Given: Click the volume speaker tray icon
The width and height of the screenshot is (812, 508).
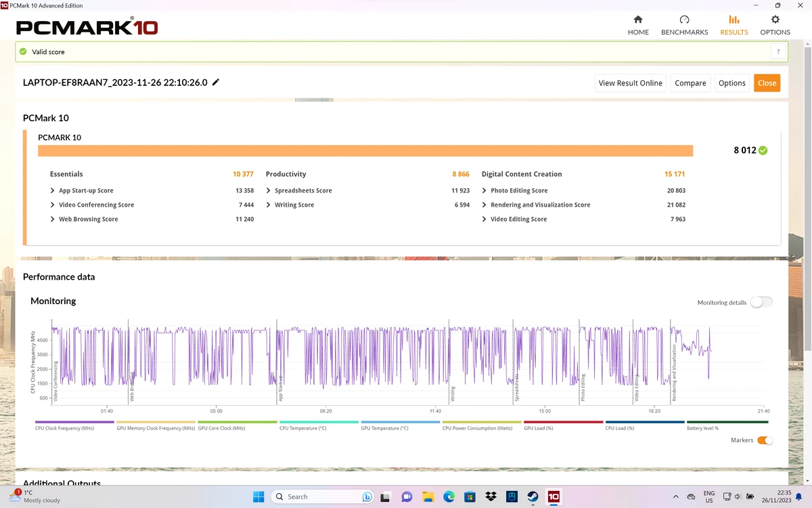Looking at the screenshot, I should click(738, 496).
